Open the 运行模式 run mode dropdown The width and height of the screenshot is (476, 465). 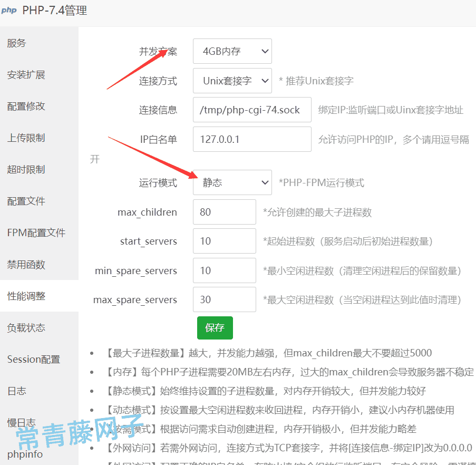coord(232,182)
